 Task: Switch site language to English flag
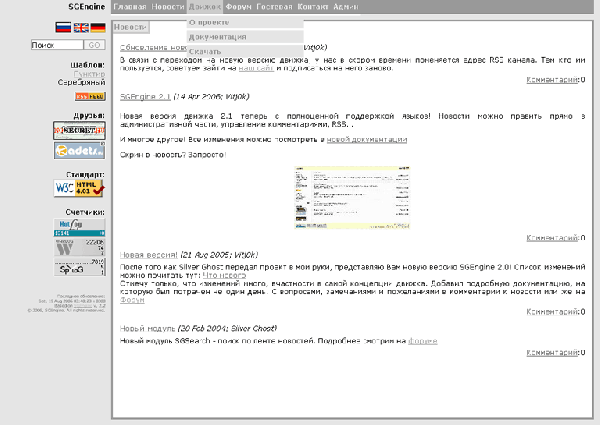coord(81,28)
